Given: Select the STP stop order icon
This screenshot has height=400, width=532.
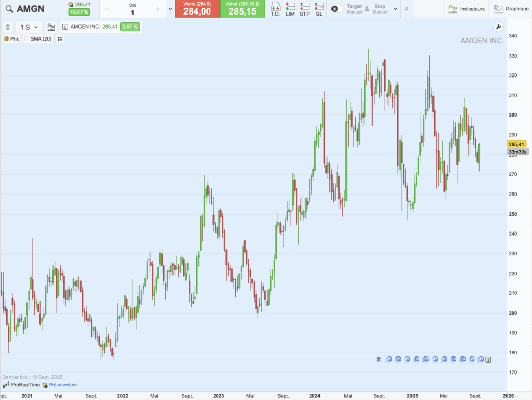Looking at the screenshot, I should 305,7.
